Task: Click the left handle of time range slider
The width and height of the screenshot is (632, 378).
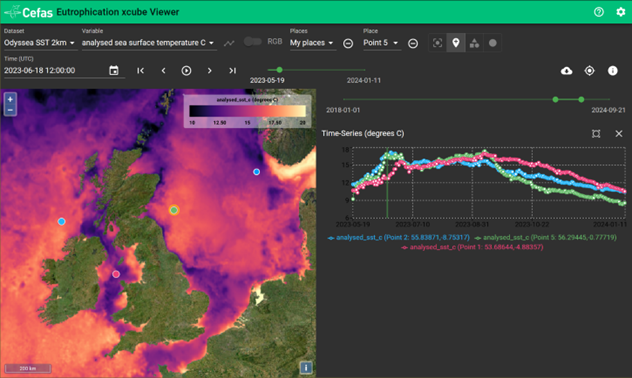Action: [555, 99]
